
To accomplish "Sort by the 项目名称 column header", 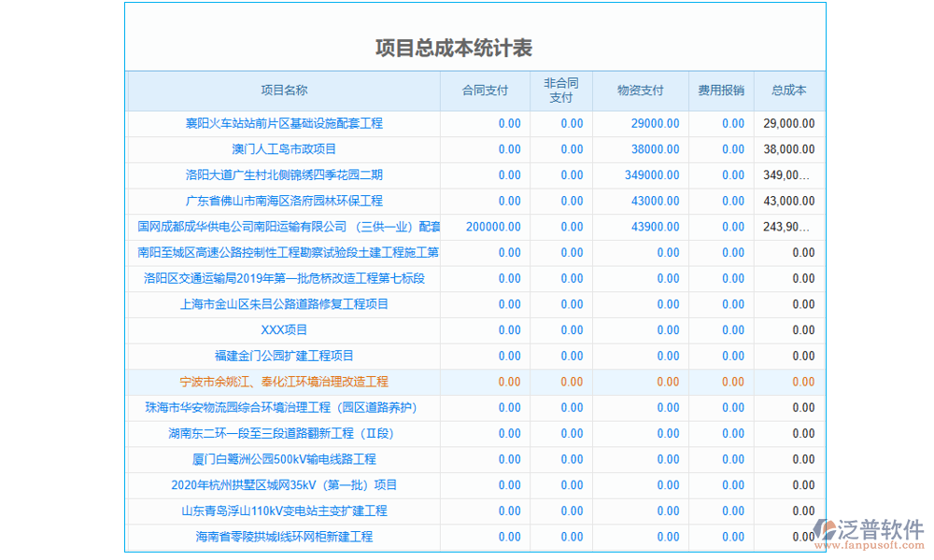I will pos(282,91).
